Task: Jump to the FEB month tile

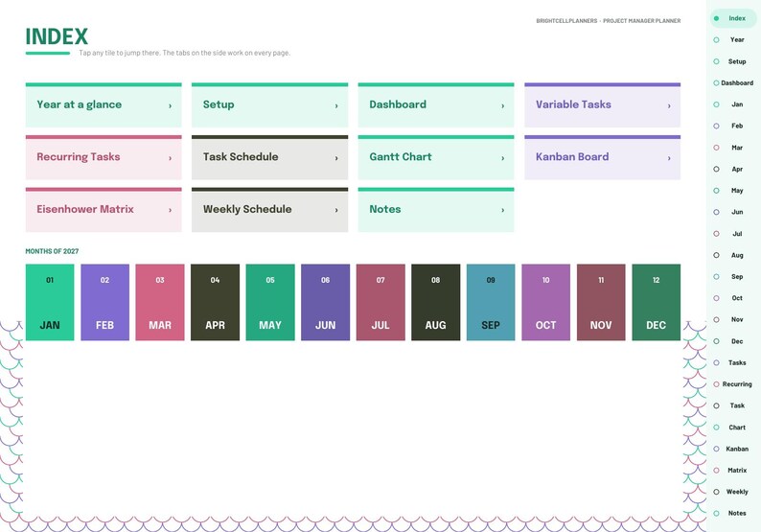Action: [x=104, y=302]
